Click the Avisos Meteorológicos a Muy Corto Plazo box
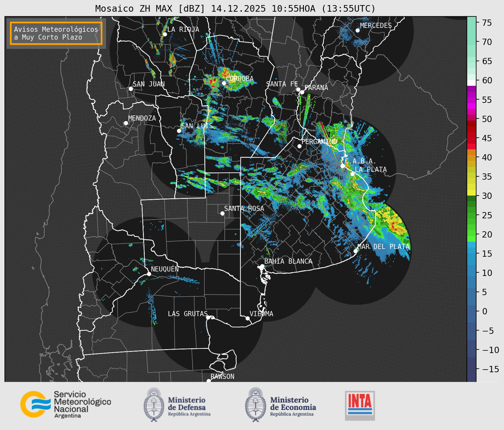The width and height of the screenshot is (504, 430). tap(56, 33)
